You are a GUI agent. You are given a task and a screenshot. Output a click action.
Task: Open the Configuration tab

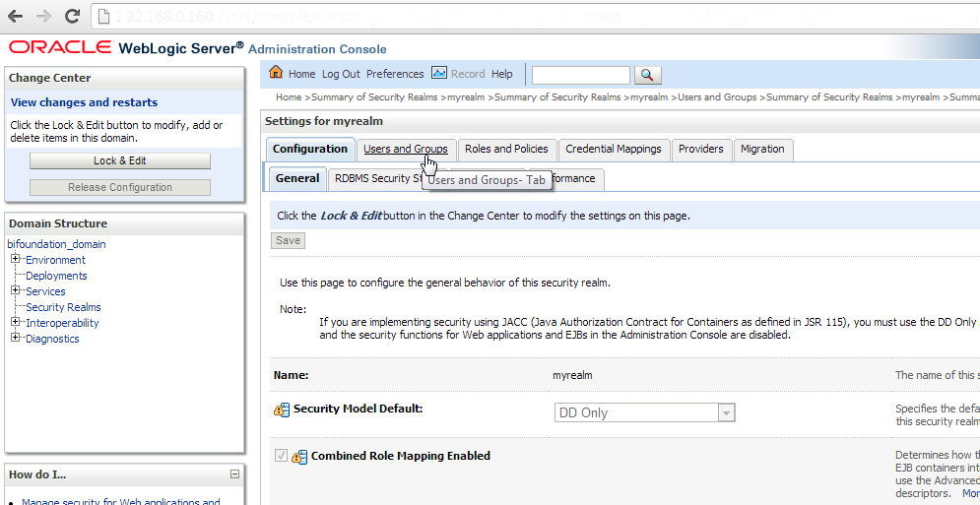(x=310, y=149)
